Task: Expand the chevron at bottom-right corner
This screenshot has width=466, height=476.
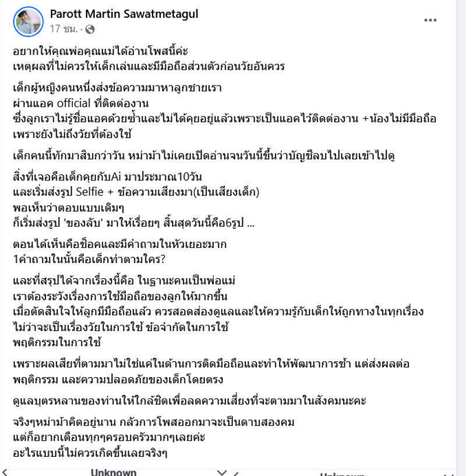Action: [449, 474]
